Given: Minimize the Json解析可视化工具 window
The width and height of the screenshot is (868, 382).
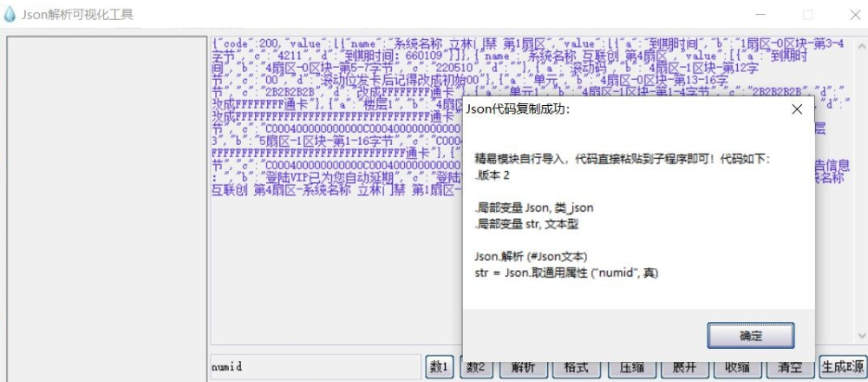Looking at the screenshot, I should 760,15.
